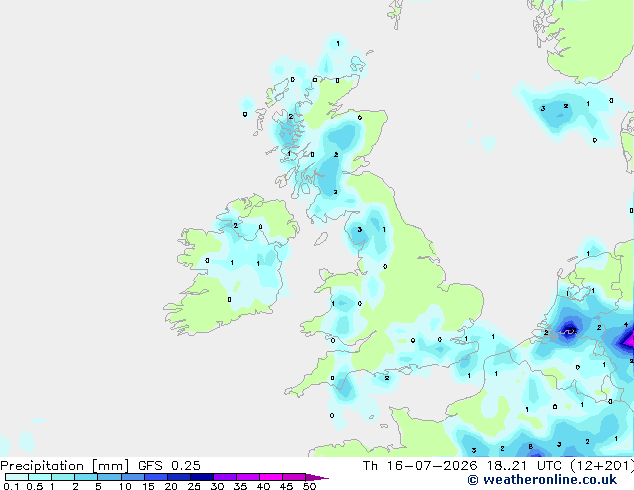Click the '10' legend scale label

tap(125, 486)
